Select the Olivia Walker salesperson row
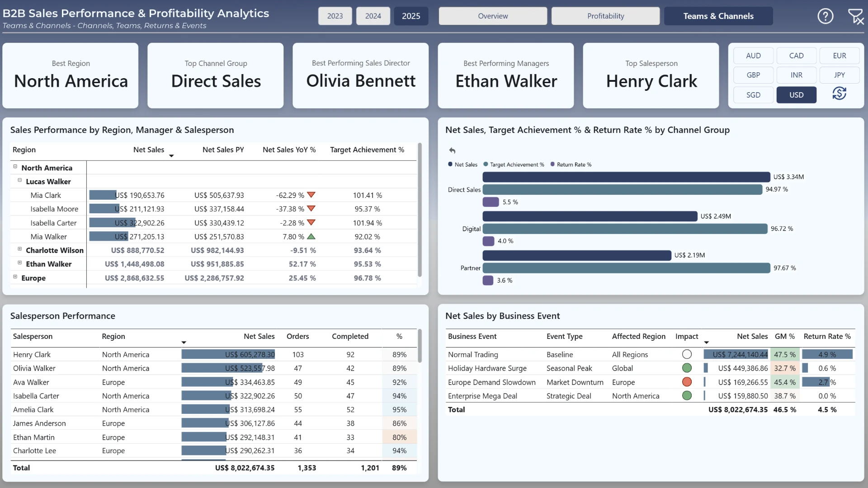The image size is (868, 488). pyautogui.click(x=214, y=368)
